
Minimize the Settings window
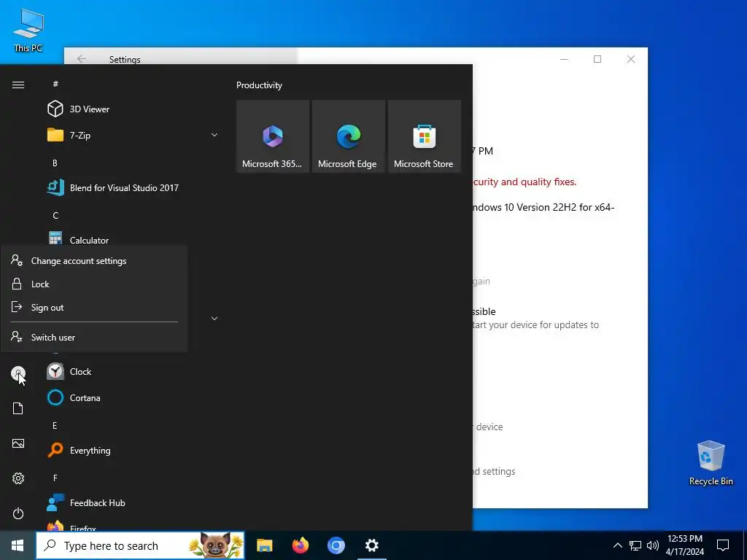click(564, 59)
